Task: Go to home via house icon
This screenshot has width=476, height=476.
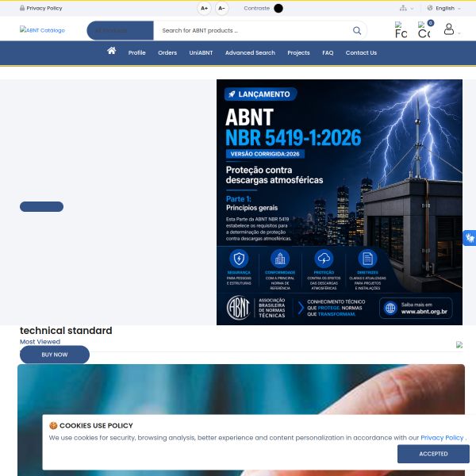Action: 111,51
